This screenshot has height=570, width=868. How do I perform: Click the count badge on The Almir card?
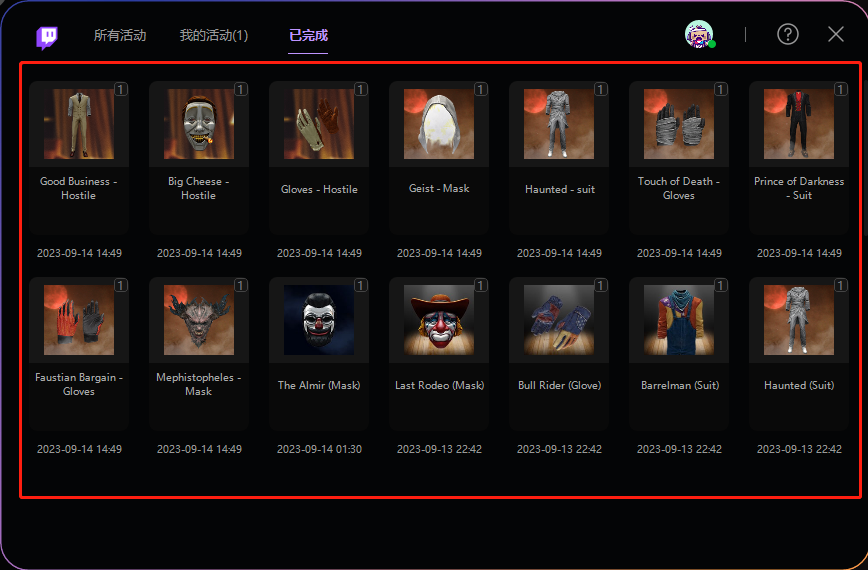click(360, 285)
